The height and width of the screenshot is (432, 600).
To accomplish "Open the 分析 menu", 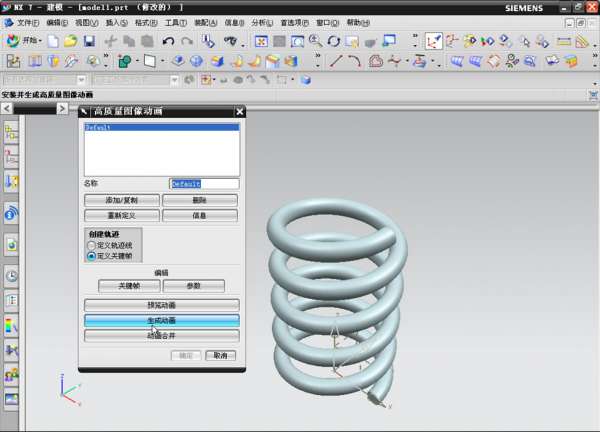I will point(260,22).
